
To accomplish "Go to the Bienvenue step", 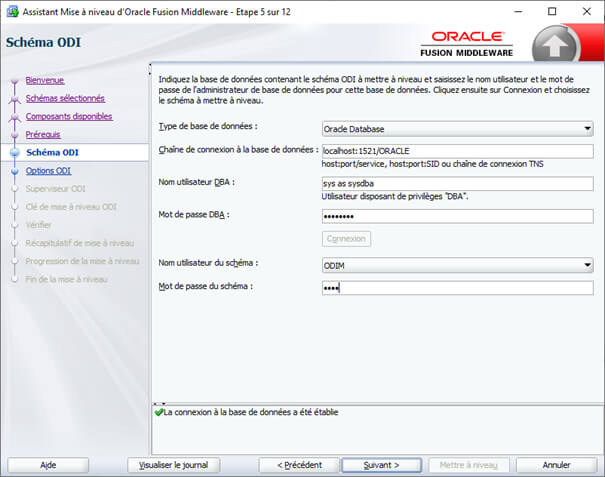I will pos(45,80).
